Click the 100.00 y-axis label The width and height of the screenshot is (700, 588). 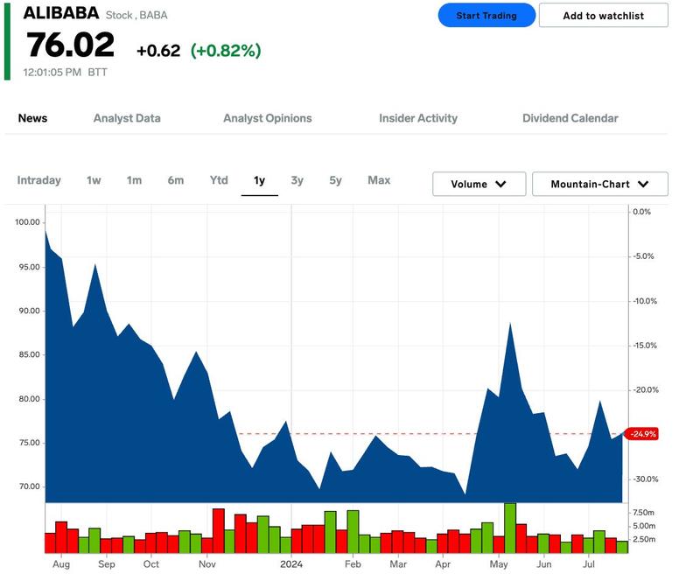[27, 222]
